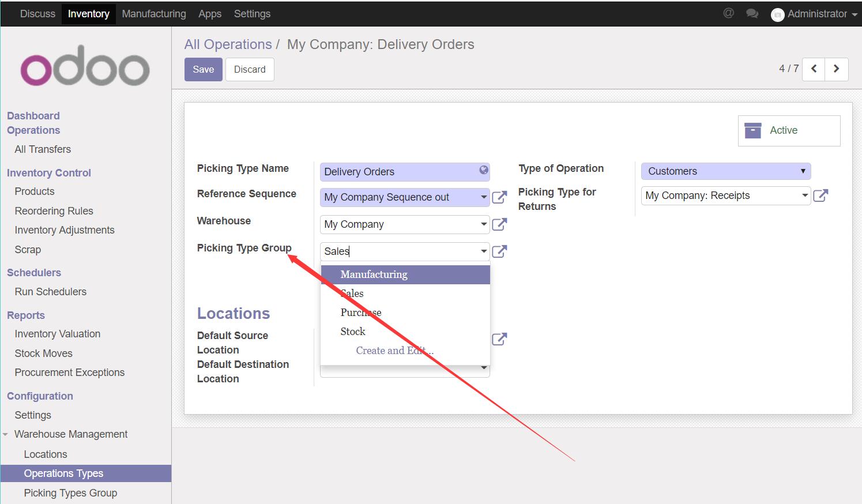Click the translate globe icon in Picking Type Name
The width and height of the screenshot is (862, 504).
click(484, 170)
